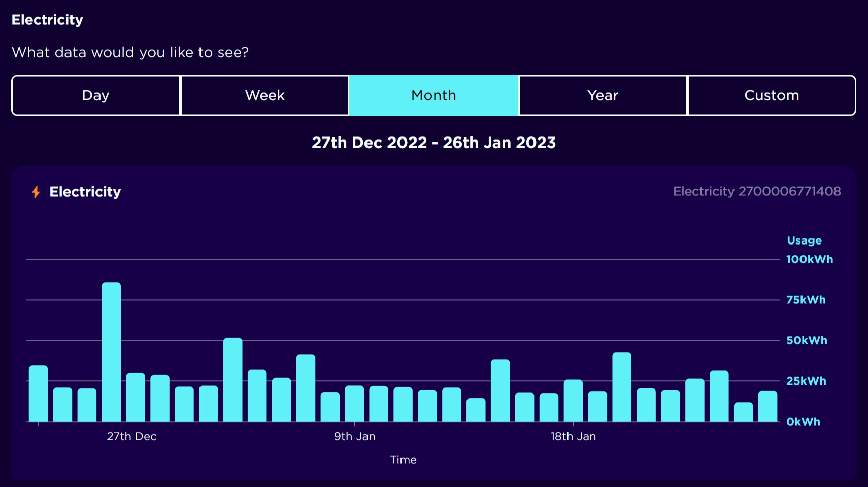Select the Day tab
The height and width of the screenshot is (487, 868).
[95, 95]
